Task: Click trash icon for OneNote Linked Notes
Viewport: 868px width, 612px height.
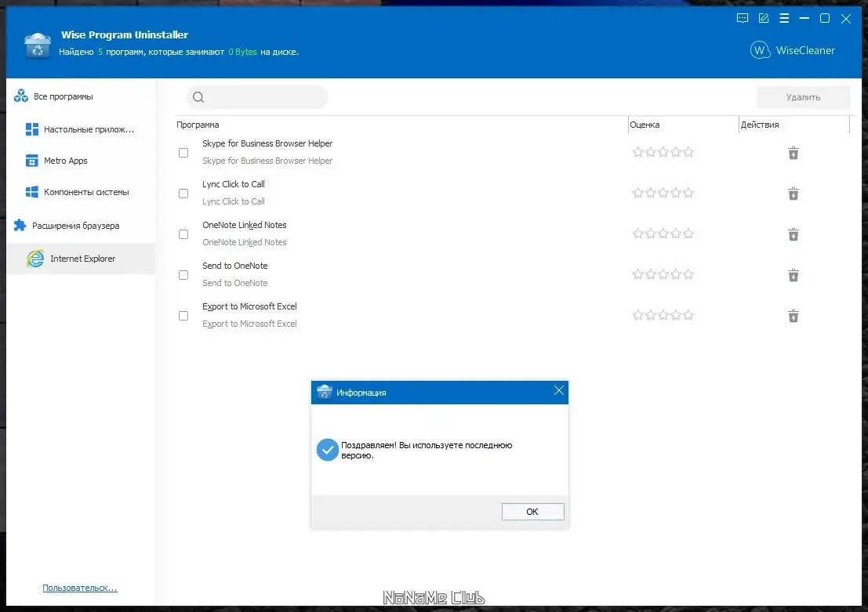Action: (x=794, y=234)
